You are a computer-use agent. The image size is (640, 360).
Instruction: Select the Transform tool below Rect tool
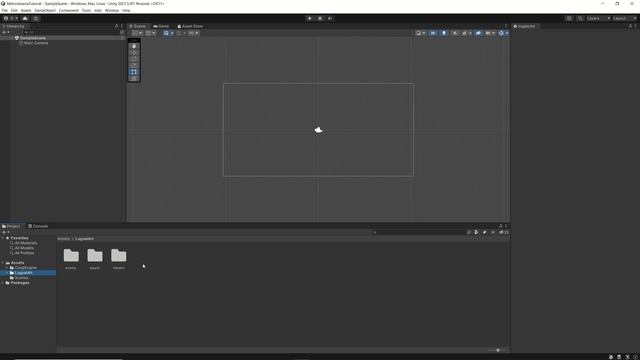pos(134,78)
